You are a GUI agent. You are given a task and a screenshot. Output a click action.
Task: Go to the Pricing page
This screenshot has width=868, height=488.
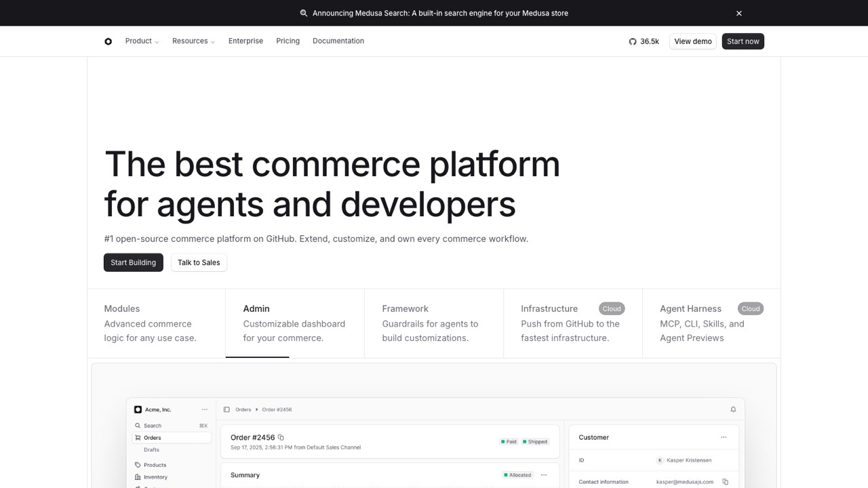[288, 41]
